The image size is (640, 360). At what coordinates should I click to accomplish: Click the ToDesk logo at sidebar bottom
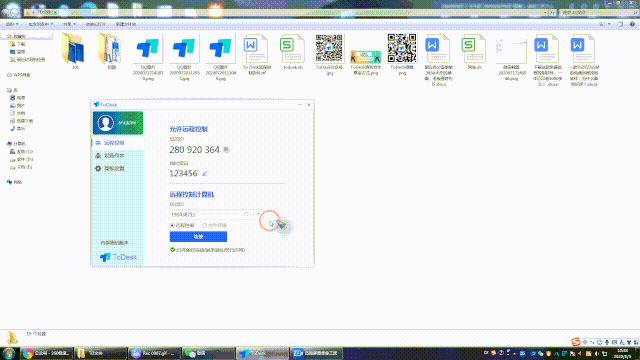[x=118, y=257]
